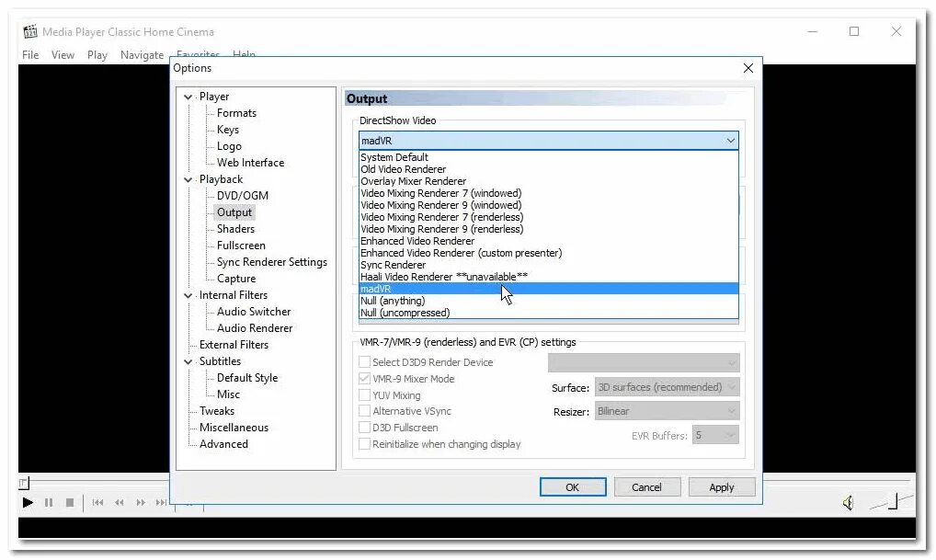This screenshot has width=936, height=560.
Task: Close the Options dialog with X
Action: click(x=748, y=68)
